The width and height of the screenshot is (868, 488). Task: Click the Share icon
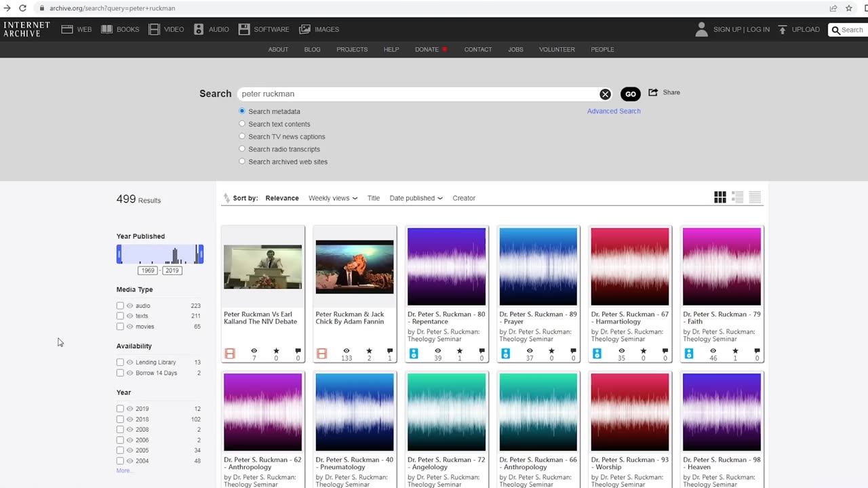tap(653, 92)
